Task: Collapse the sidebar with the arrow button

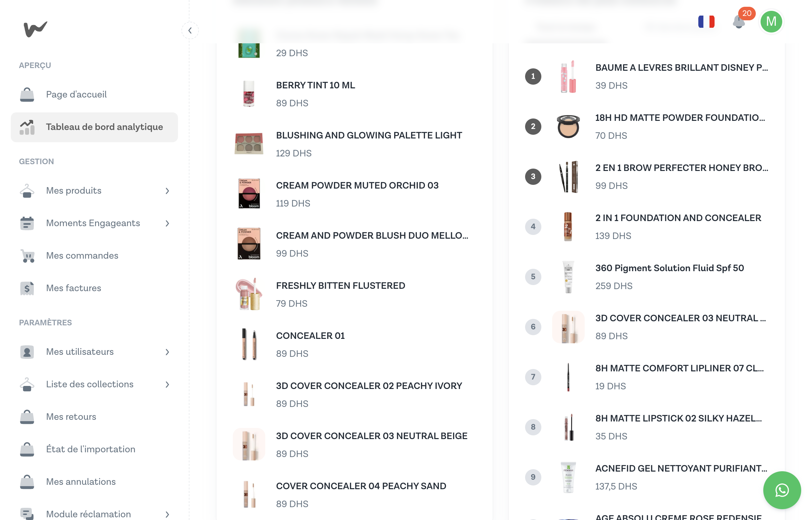Action: [190, 30]
